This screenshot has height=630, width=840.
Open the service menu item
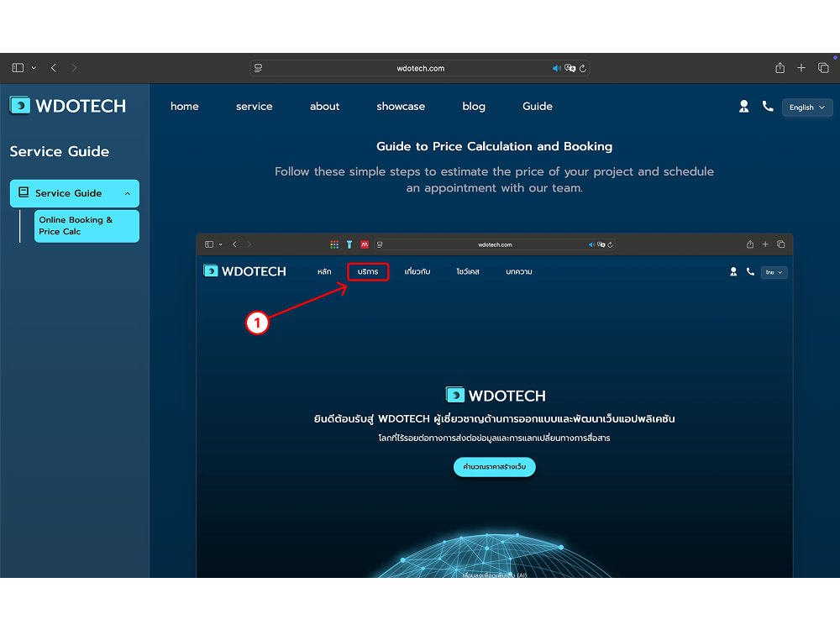[x=254, y=106]
